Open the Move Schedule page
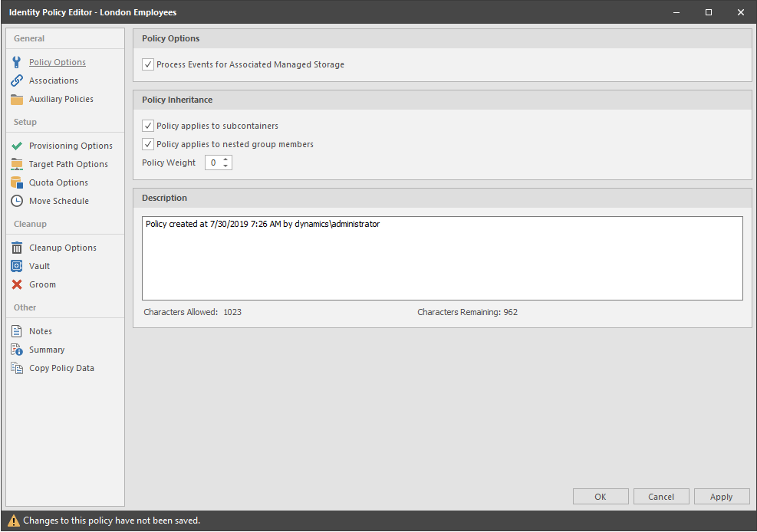The image size is (757, 532). (61, 200)
